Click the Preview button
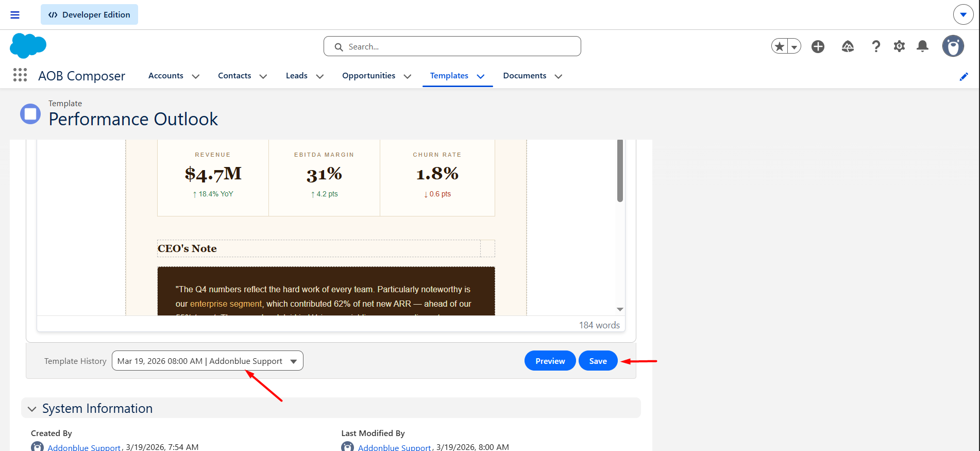 tap(550, 361)
